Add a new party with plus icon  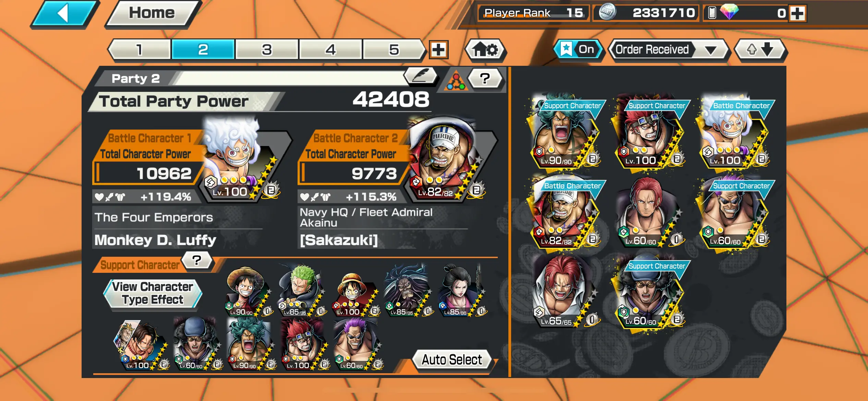tap(438, 50)
